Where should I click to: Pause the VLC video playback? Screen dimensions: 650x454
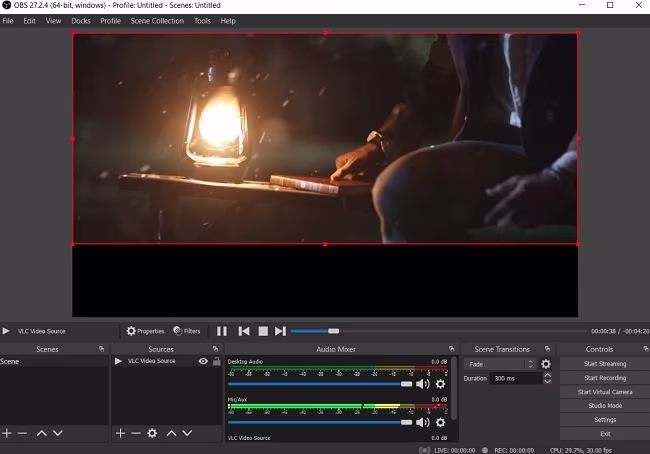222,331
